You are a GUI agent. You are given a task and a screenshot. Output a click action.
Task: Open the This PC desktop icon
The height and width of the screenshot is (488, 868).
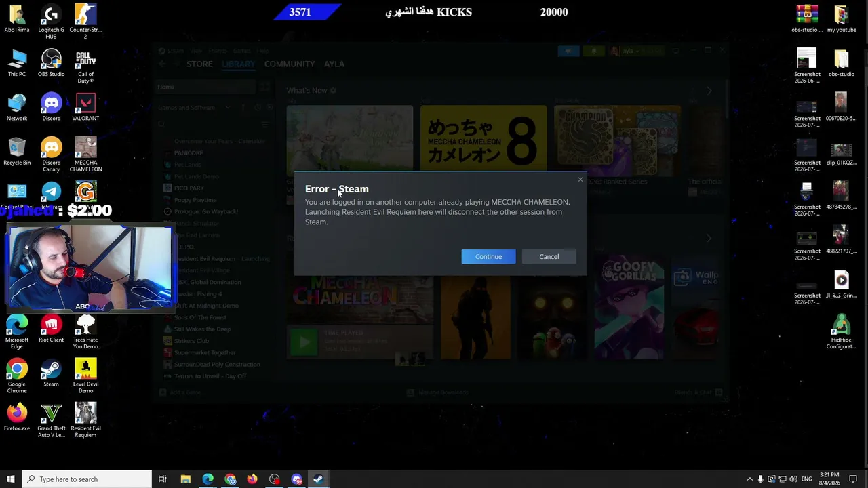tap(17, 63)
